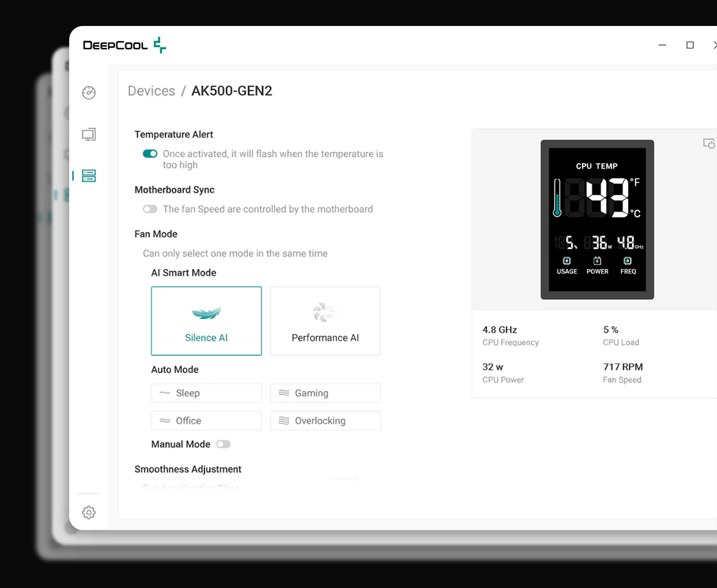Turn on the Manual Mode switch

[x=223, y=444]
